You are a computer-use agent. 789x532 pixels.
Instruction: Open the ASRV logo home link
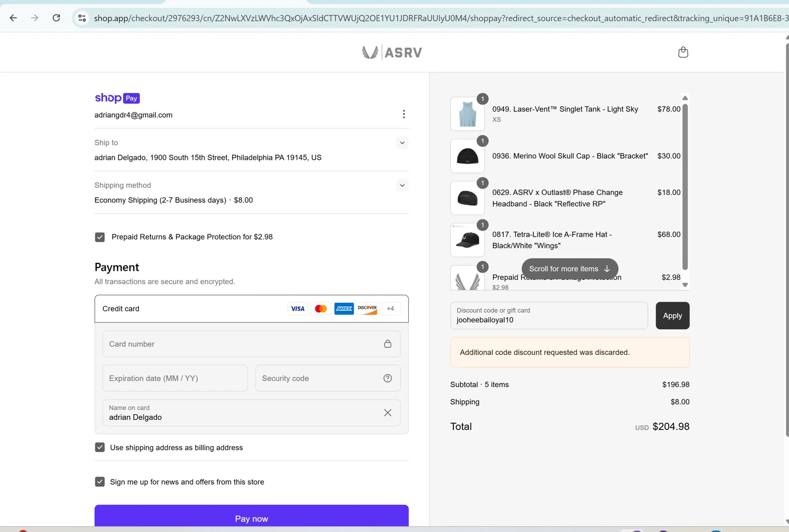click(392, 52)
